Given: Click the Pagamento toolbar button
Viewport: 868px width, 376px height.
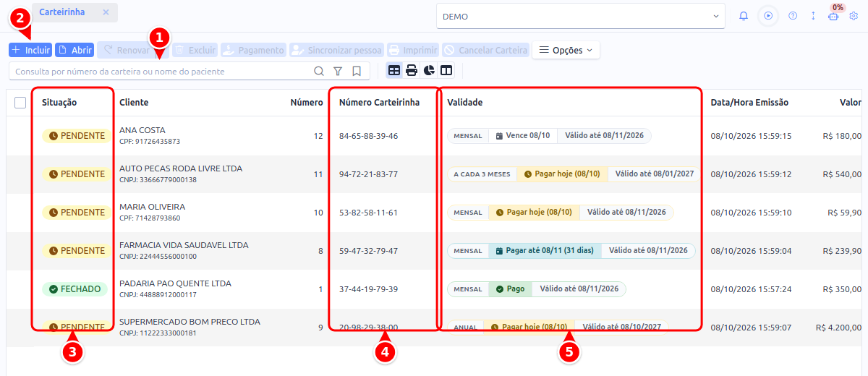Looking at the screenshot, I should (x=254, y=51).
